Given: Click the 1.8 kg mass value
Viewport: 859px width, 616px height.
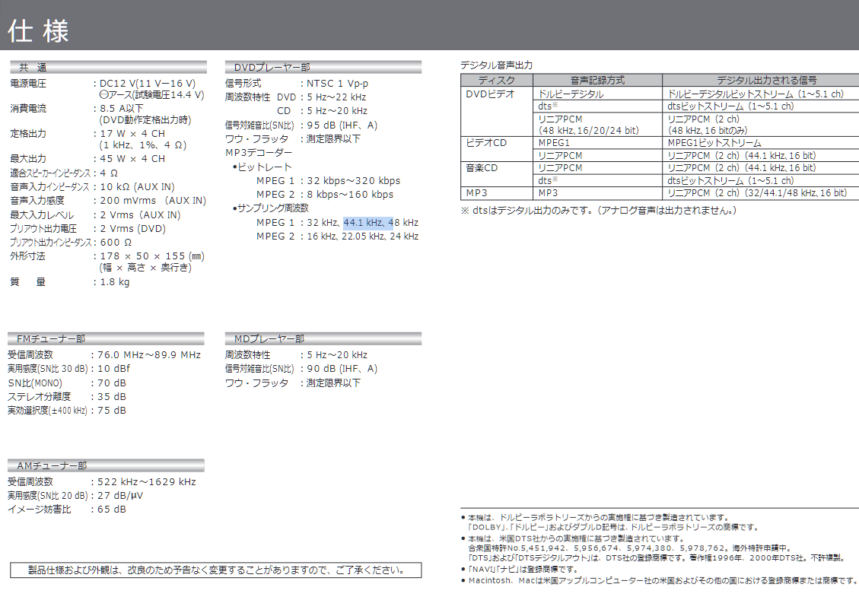Looking at the screenshot, I should tap(114, 282).
